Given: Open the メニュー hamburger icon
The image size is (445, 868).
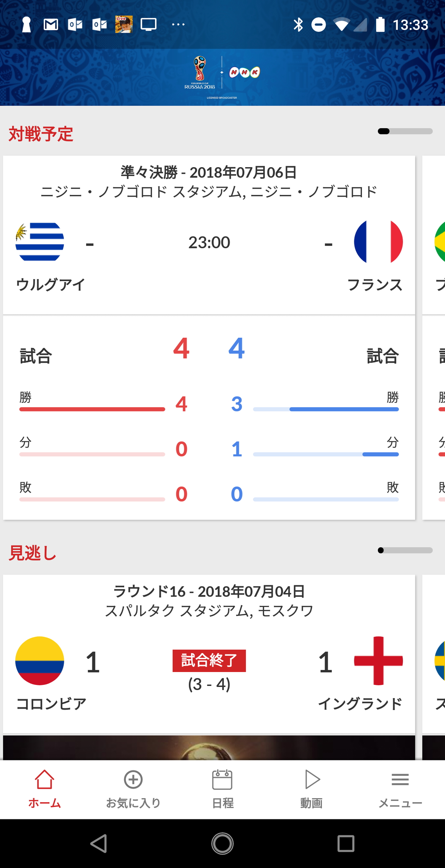Looking at the screenshot, I should pyautogui.click(x=400, y=779).
